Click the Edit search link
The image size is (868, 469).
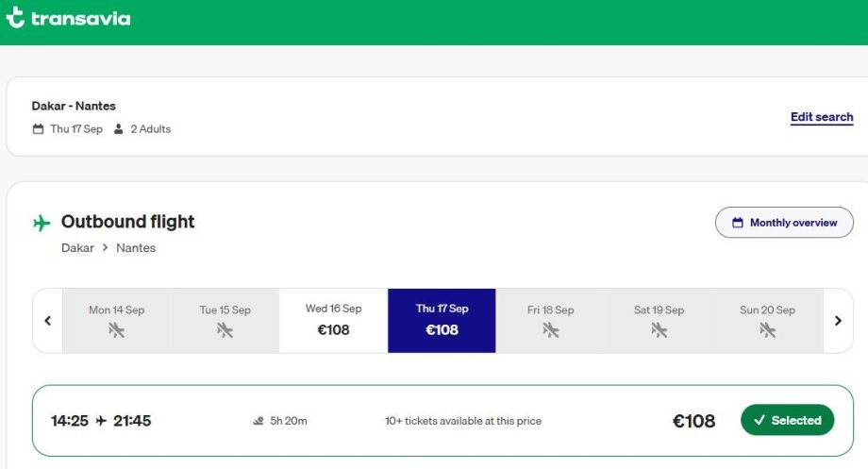click(822, 117)
